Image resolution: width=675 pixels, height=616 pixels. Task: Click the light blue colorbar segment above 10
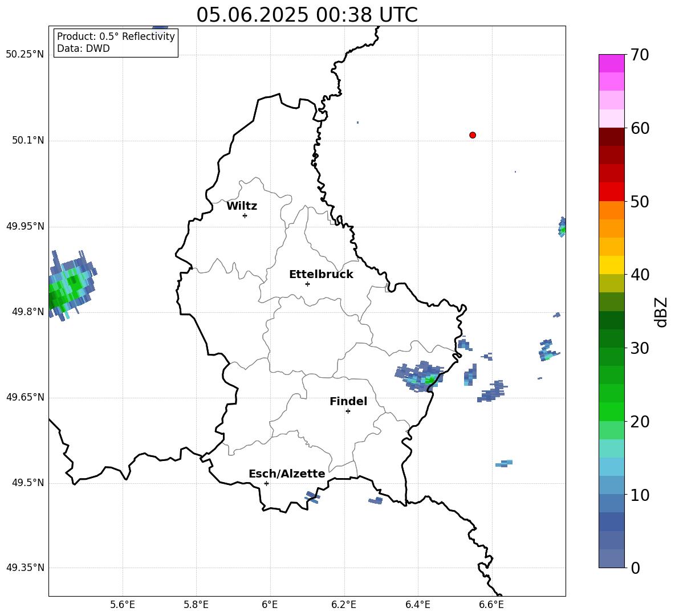tap(612, 486)
